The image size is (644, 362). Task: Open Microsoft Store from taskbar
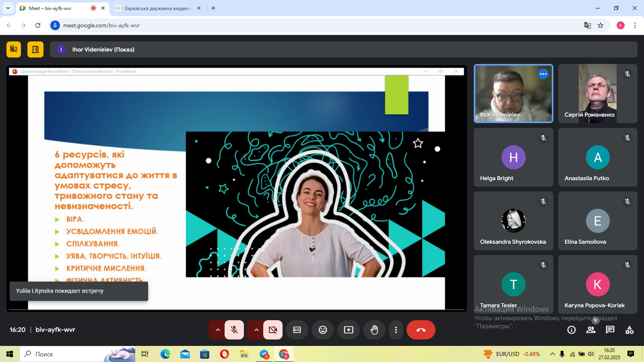tap(205, 354)
